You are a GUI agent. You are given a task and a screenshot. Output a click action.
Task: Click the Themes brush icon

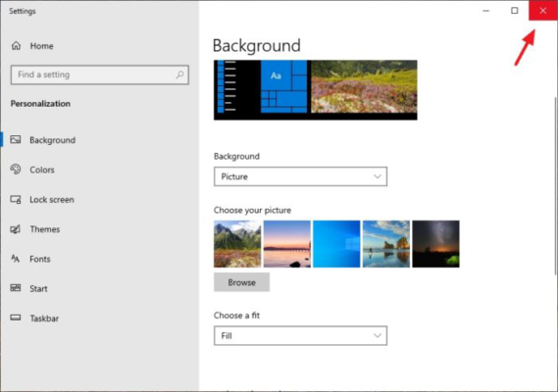coord(16,229)
